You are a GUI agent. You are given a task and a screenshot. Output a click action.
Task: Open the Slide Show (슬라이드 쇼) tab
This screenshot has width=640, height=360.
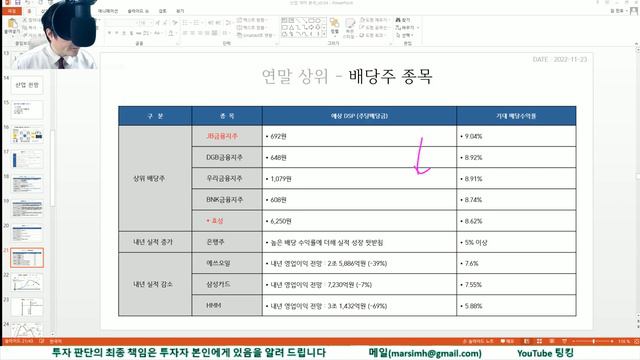[138, 11]
